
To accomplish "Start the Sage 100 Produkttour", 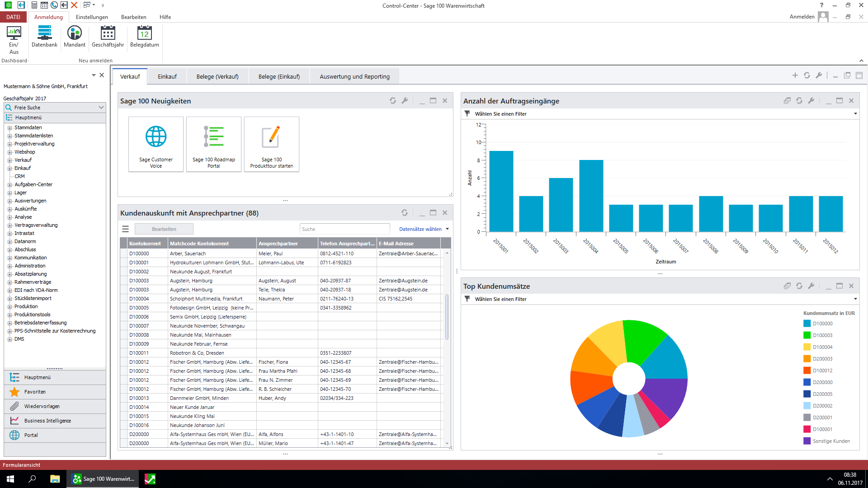I will tap(272, 144).
